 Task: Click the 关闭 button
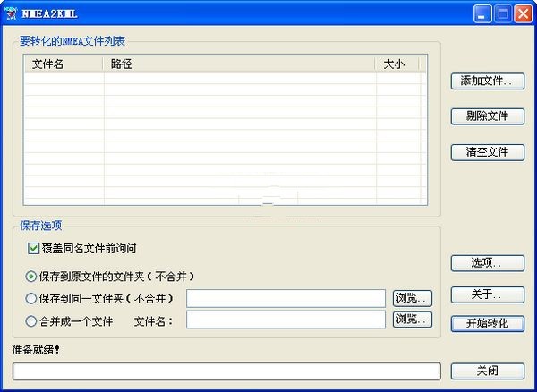488,371
